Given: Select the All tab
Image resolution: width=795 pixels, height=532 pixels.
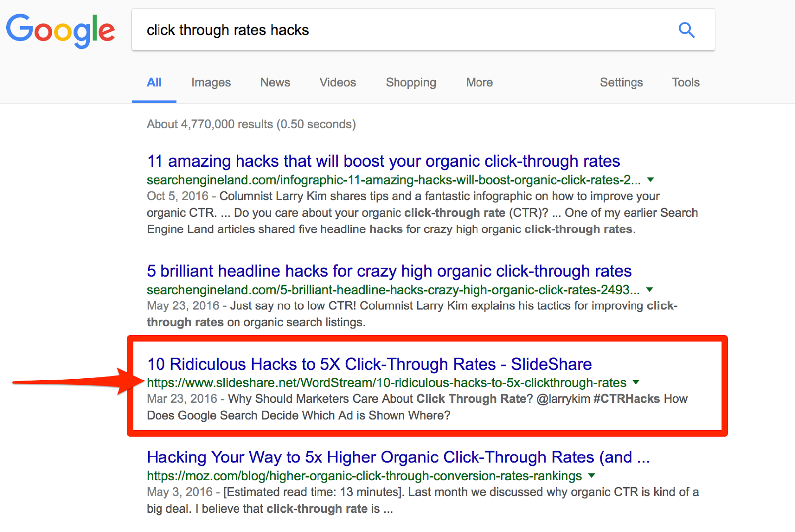Looking at the screenshot, I should [154, 82].
